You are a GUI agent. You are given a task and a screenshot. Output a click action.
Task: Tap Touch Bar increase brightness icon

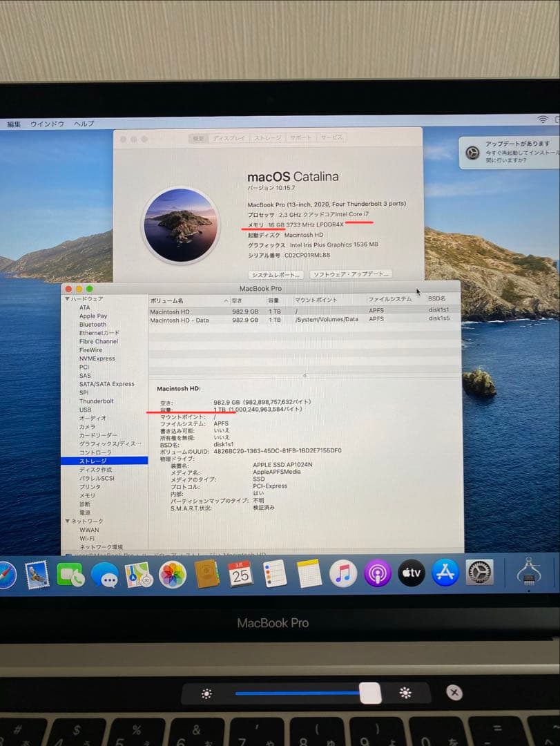click(x=405, y=693)
